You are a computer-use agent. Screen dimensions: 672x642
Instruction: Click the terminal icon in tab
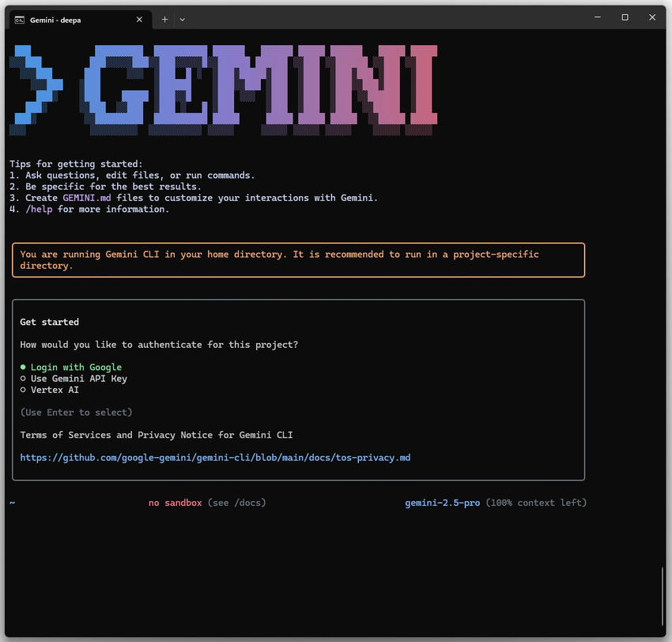click(19, 20)
